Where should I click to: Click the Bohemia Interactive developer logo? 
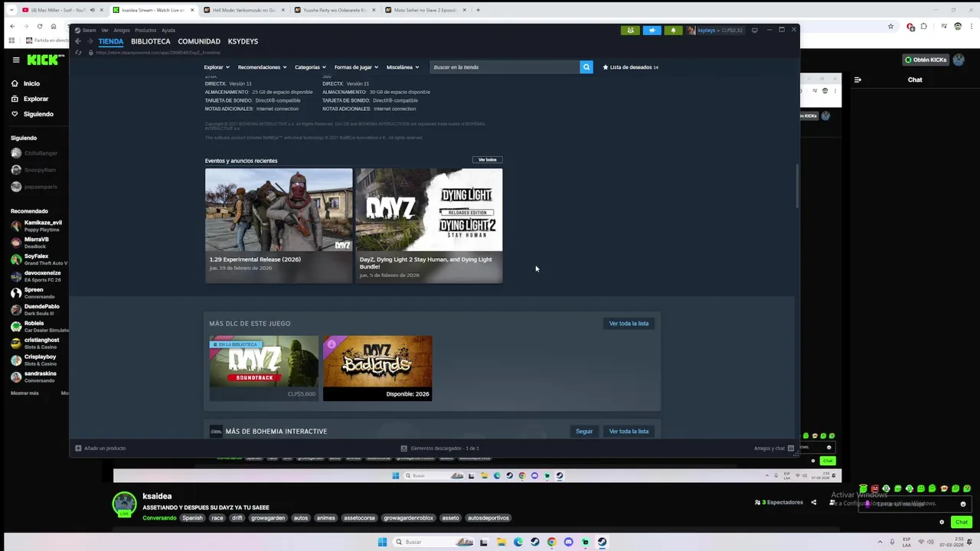point(216,432)
